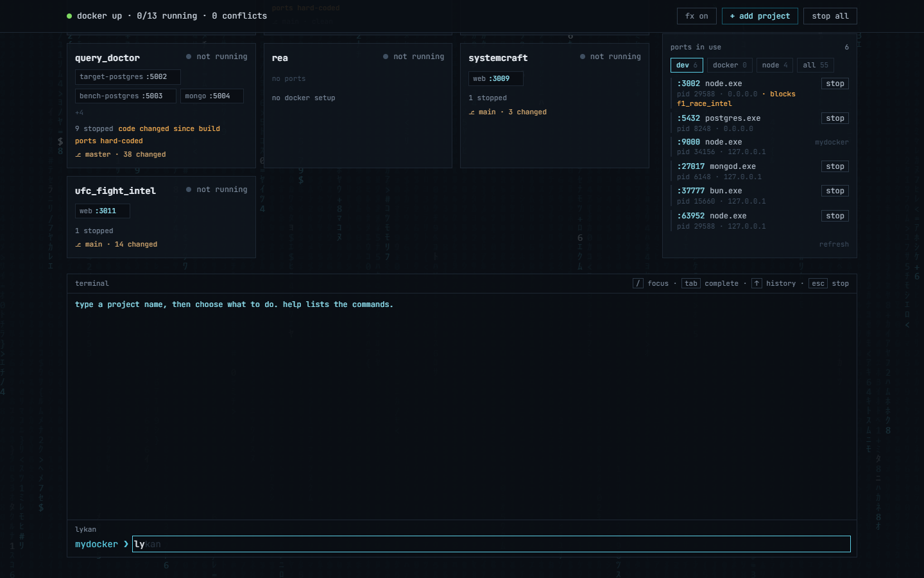Click the mydocker label on port 9000

[832, 143]
